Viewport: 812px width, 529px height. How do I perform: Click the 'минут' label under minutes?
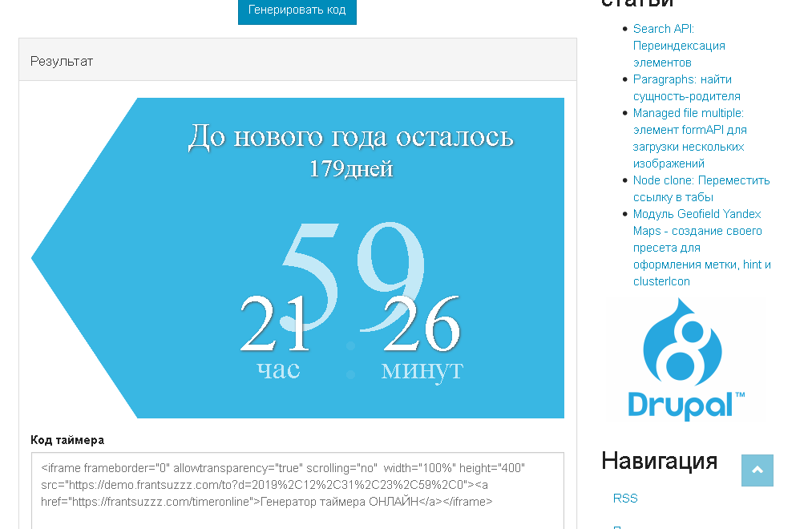422,369
